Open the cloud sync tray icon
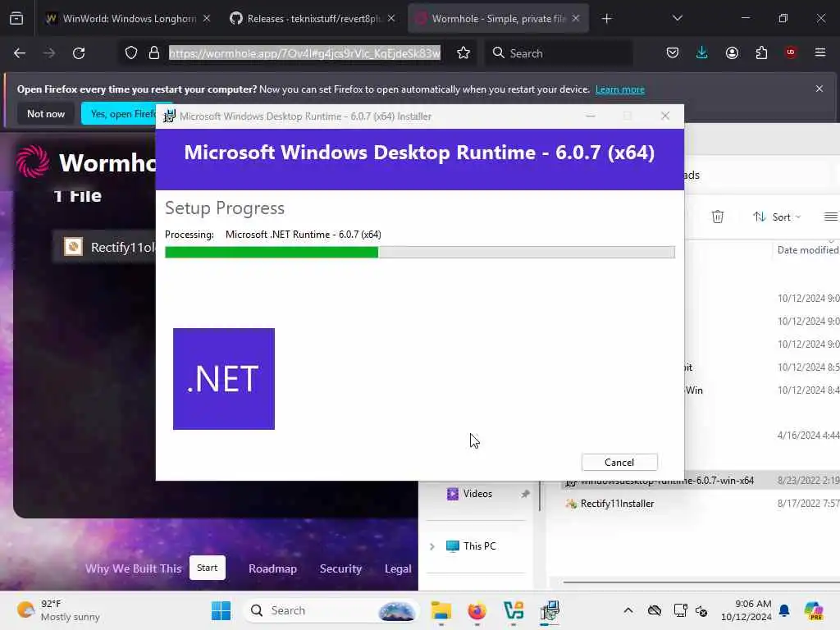Image resolution: width=840 pixels, height=630 pixels. click(654, 610)
